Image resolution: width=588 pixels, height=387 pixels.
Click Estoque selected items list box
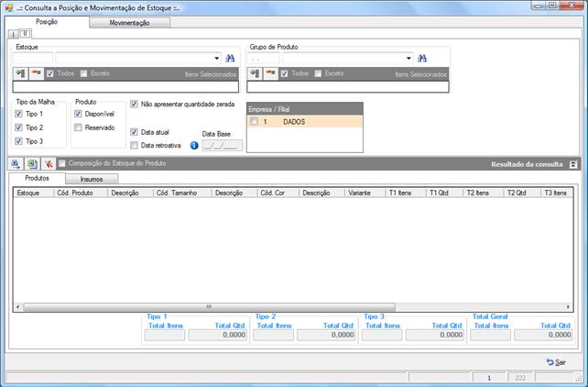point(125,87)
